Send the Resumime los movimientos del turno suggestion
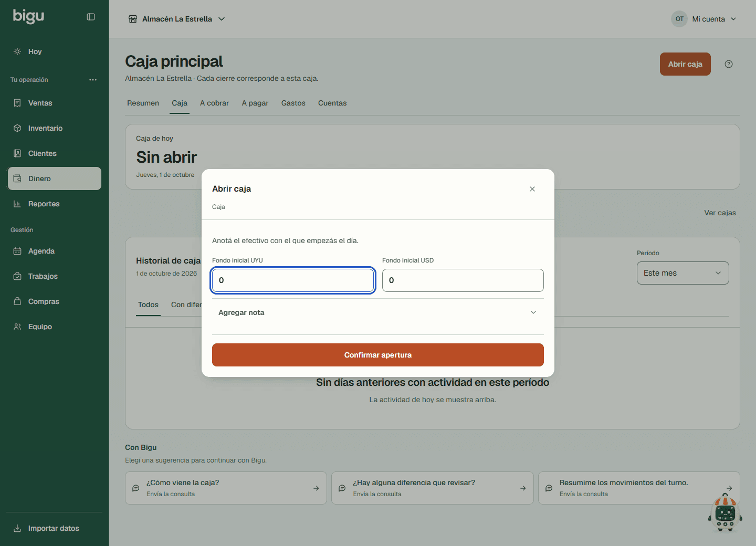This screenshot has width=756, height=546. click(639, 488)
